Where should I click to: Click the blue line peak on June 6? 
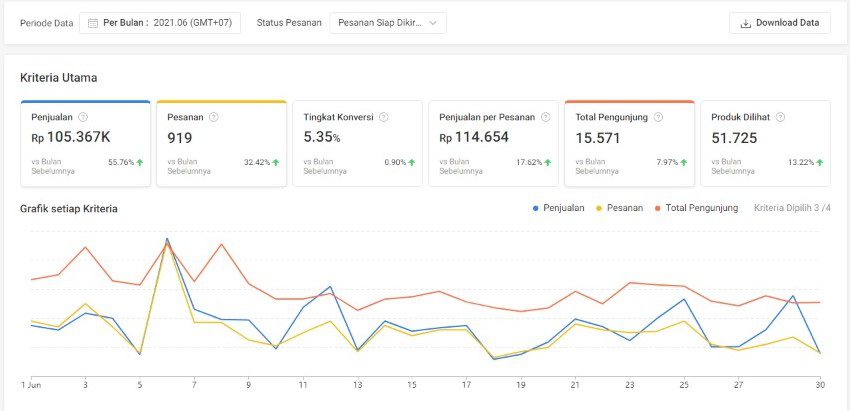tap(167, 239)
